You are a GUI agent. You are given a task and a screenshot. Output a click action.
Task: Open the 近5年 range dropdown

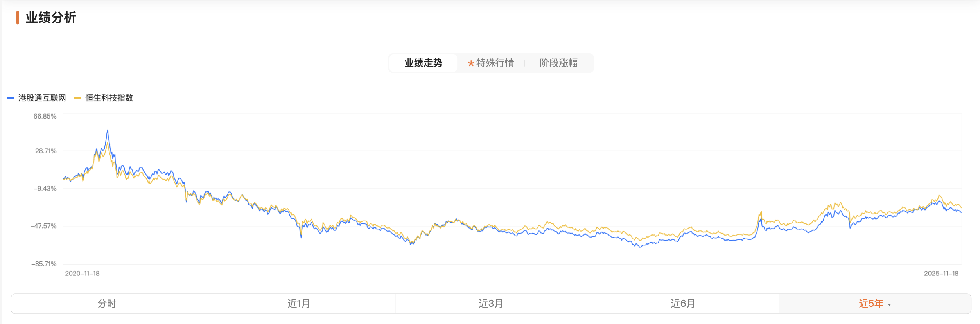pos(871,304)
